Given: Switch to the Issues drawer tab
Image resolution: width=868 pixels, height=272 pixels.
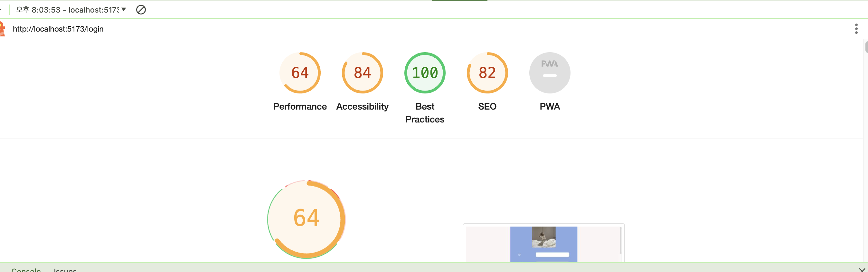Looking at the screenshot, I should (65, 270).
